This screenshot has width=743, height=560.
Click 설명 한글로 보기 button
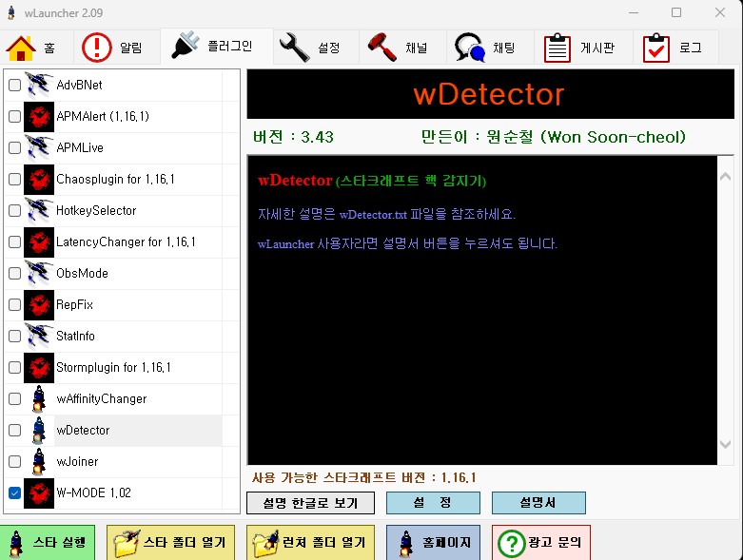(310, 503)
